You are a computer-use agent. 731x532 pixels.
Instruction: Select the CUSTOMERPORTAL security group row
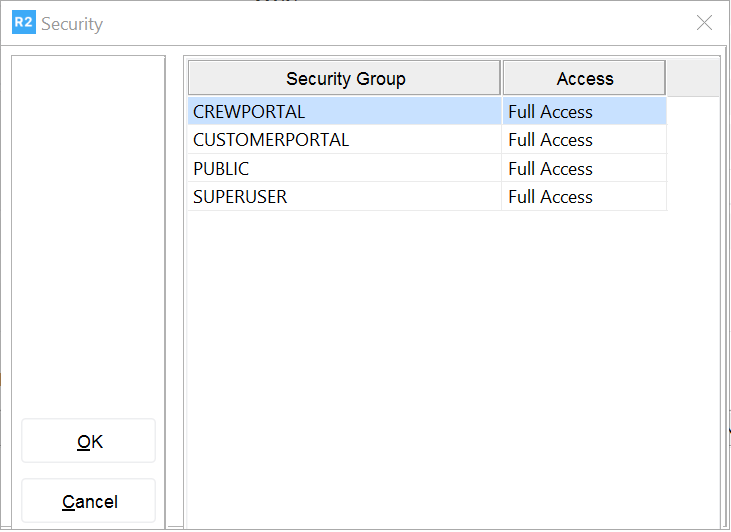[x=271, y=140]
